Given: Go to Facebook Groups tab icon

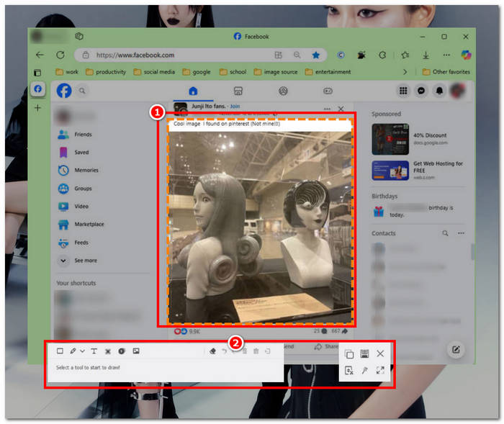Looking at the screenshot, I should click(x=283, y=91).
